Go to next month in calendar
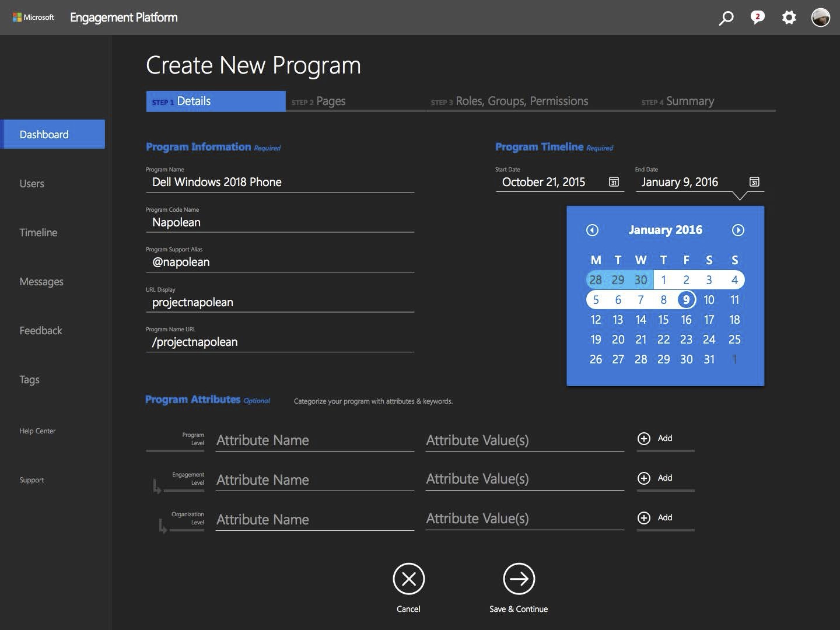840x630 pixels. point(738,230)
